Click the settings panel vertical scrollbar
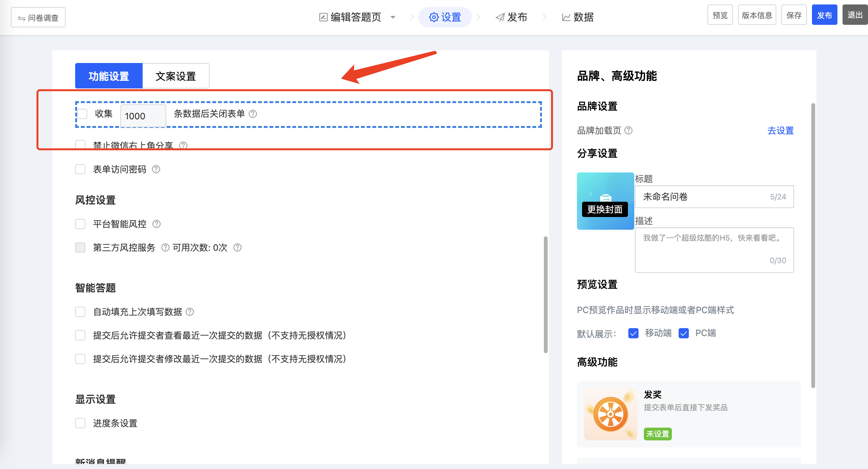The image size is (868, 469). pyautogui.click(x=545, y=295)
